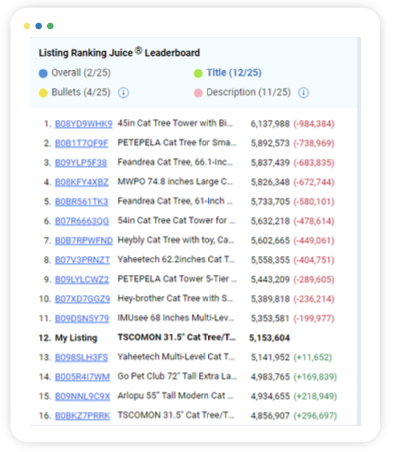393x452 pixels.
Task: Open ASIN link B0BR561TK3
Action: pos(82,202)
